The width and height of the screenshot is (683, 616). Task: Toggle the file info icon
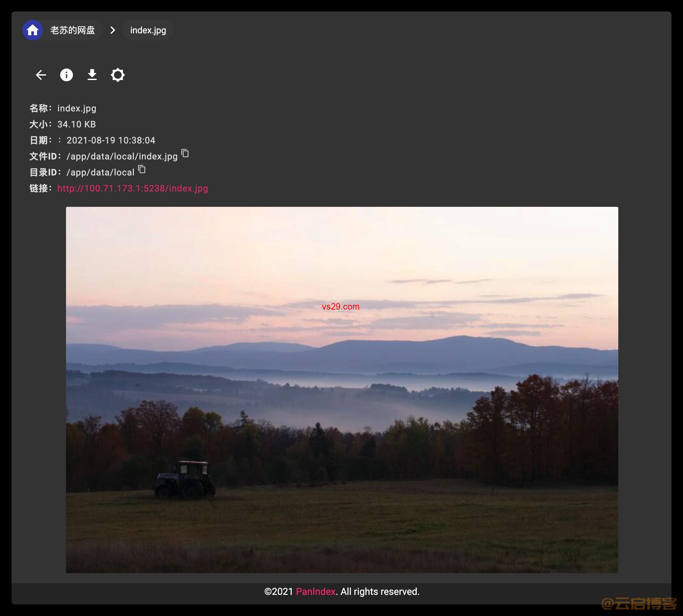(x=66, y=75)
